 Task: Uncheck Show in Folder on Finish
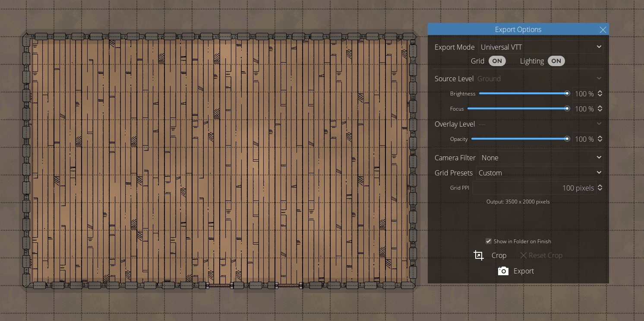489,241
